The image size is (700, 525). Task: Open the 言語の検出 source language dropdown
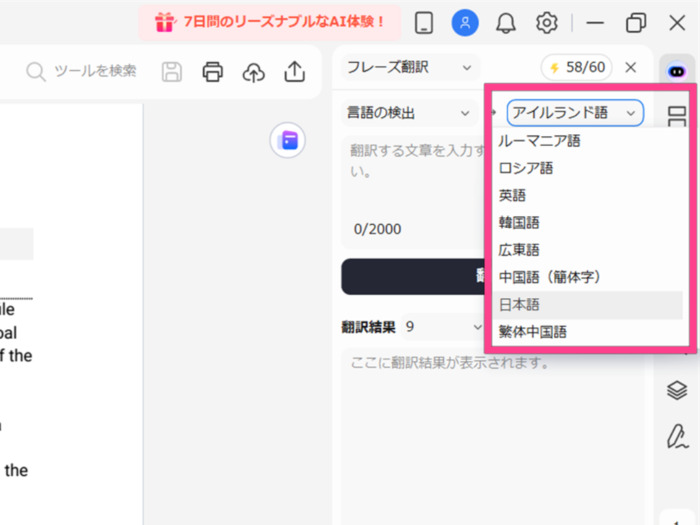408,113
